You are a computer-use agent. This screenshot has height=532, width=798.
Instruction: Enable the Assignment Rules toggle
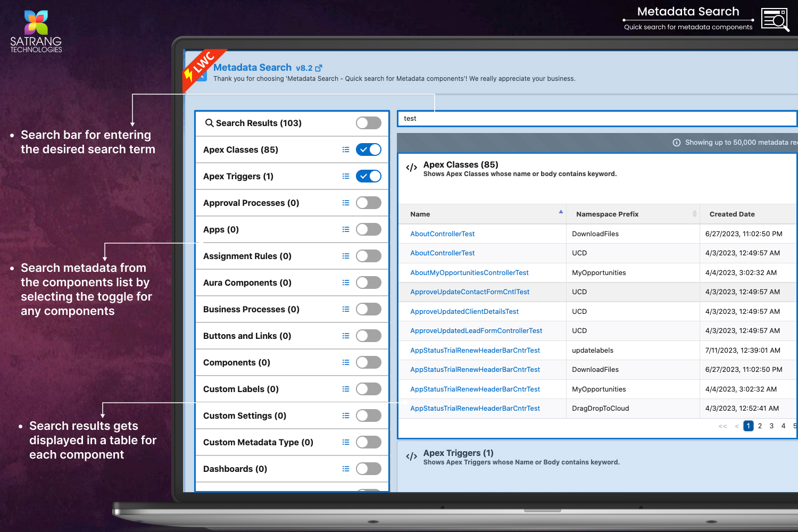369,256
